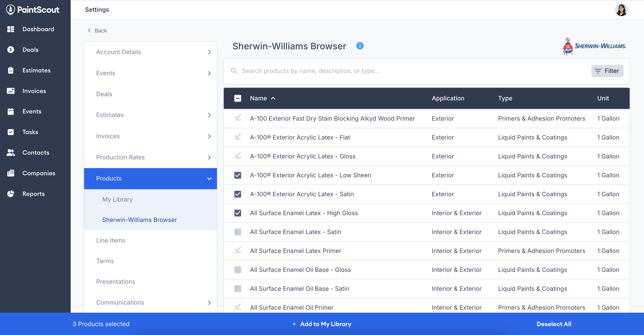This screenshot has height=335, width=644.
Task: Check All Surface Enamel Latex - Satin
Action: point(238,232)
